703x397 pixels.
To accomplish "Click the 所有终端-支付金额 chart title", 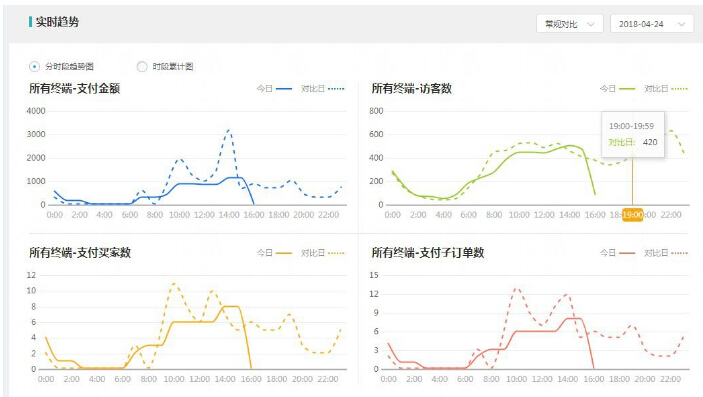I will click(x=74, y=88).
